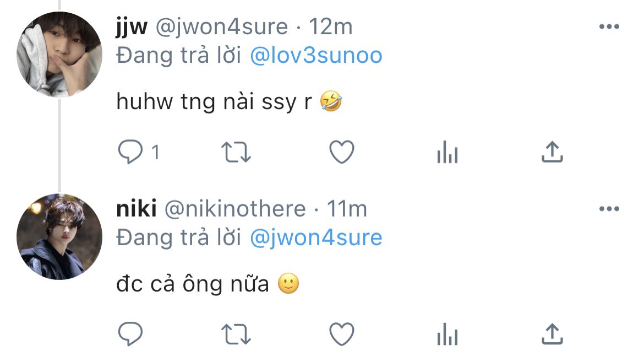Like niki's tweet with heart icon
644x356 pixels.
coord(342,334)
